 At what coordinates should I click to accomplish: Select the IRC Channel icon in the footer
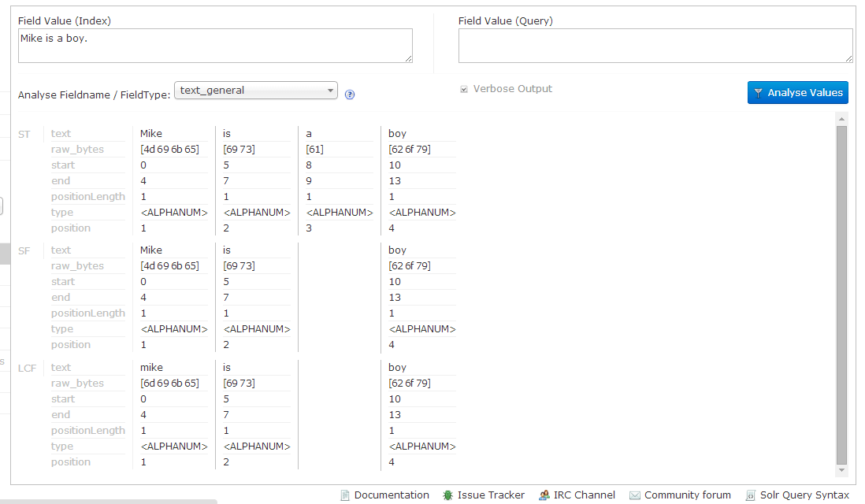click(x=544, y=495)
